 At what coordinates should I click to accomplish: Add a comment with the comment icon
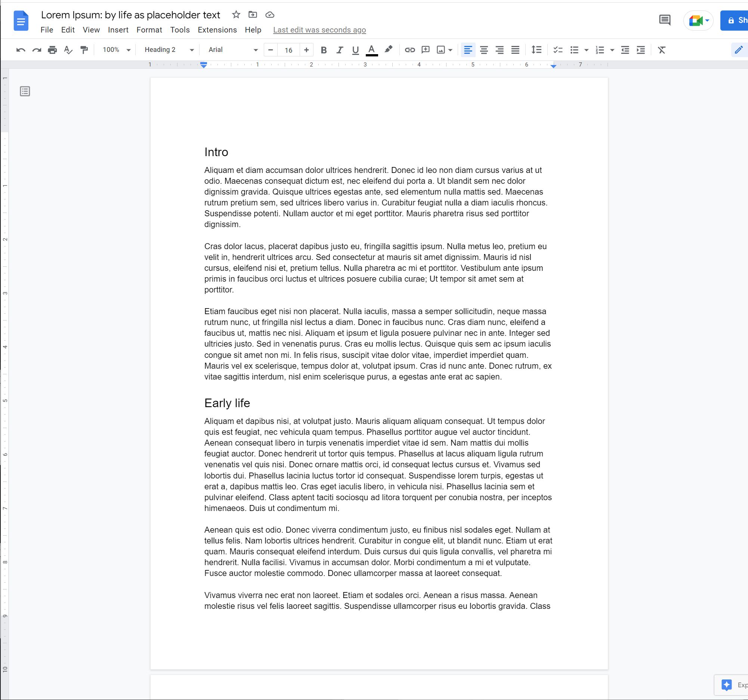coord(425,49)
